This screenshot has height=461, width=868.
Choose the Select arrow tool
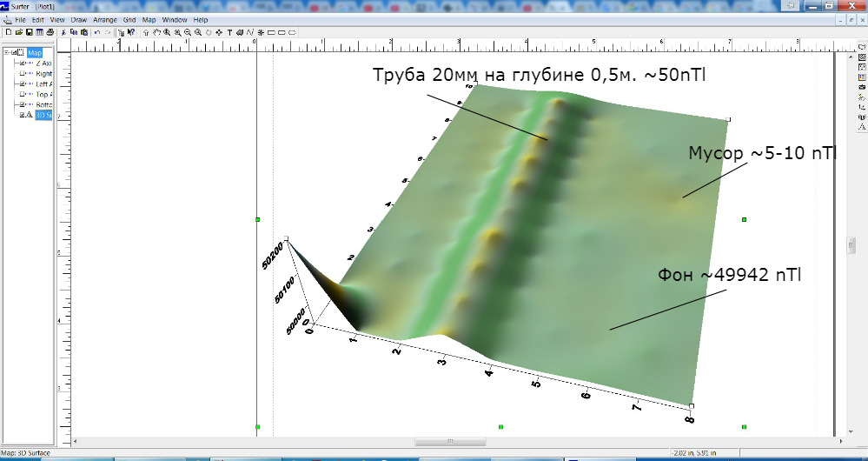(x=146, y=33)
